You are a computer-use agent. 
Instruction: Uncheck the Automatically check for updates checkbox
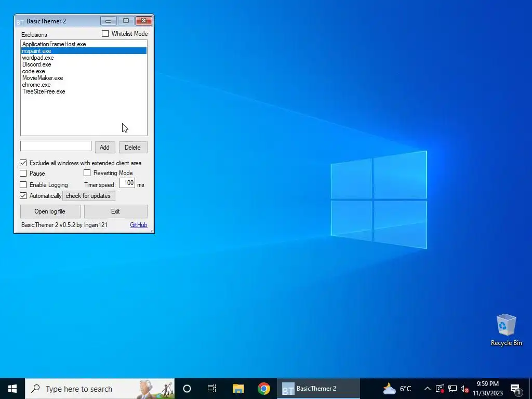23,195
